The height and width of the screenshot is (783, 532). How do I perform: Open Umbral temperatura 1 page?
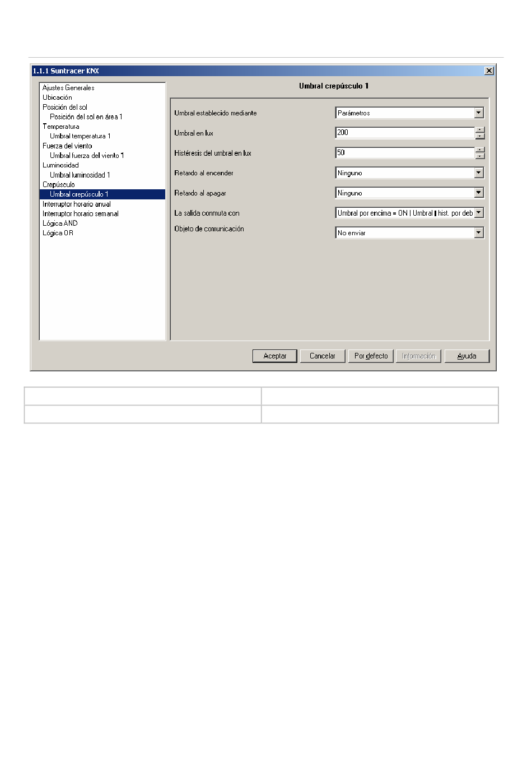(80, 136)
